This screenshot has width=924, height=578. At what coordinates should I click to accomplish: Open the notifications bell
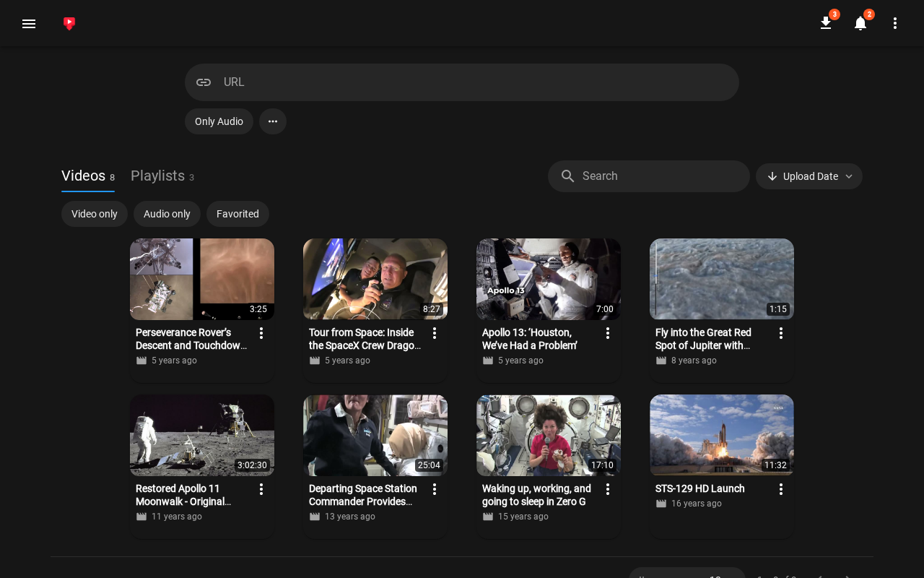tap(860, 23)
